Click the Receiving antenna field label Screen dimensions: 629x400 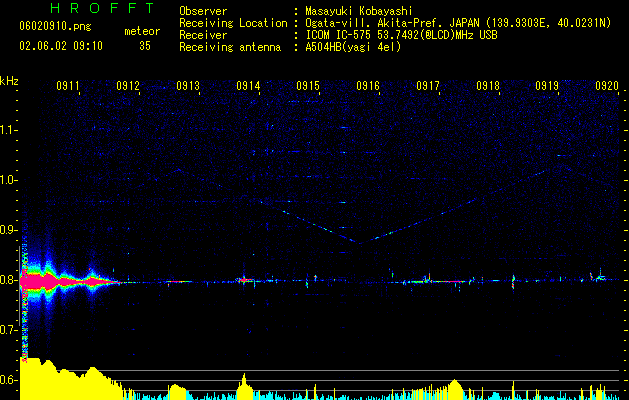point(230,47)
